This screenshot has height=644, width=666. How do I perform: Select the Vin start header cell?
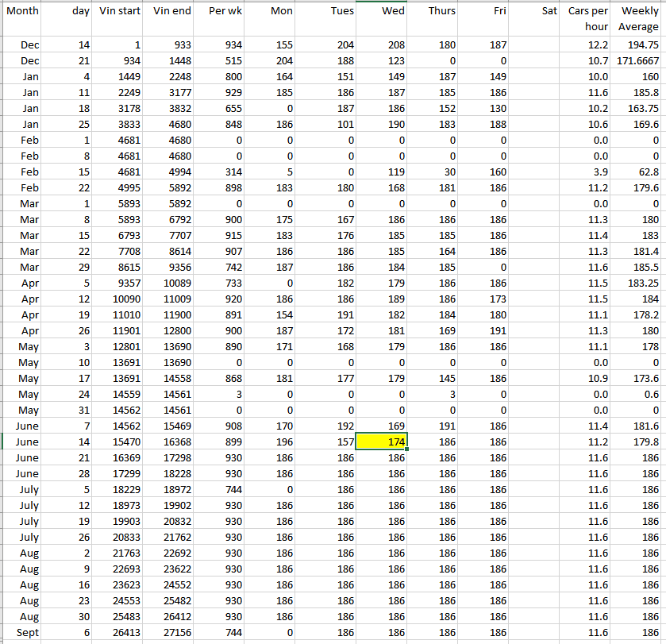click(x=120, y=11)
